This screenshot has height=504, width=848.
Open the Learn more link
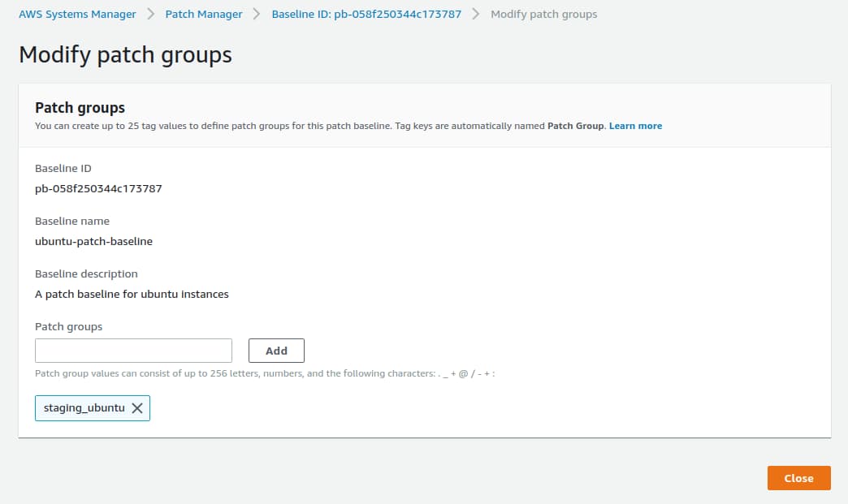[x=635, y=126]
